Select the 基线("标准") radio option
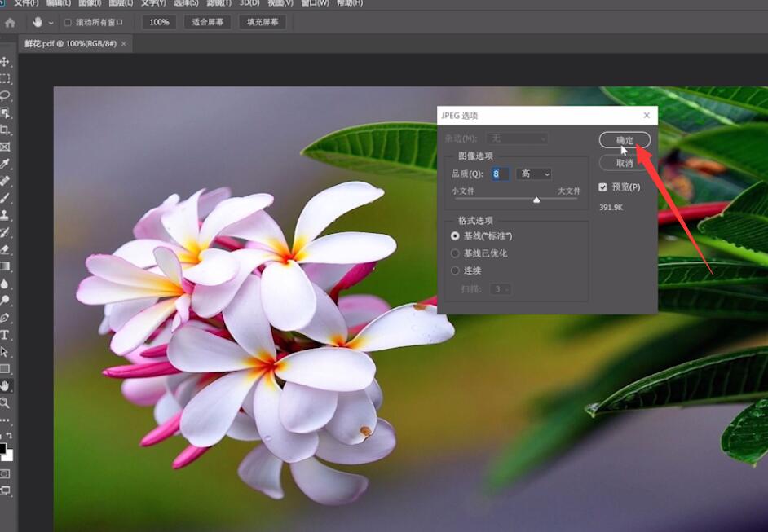This screenshot has width=768, height=532. pos(455,236)
